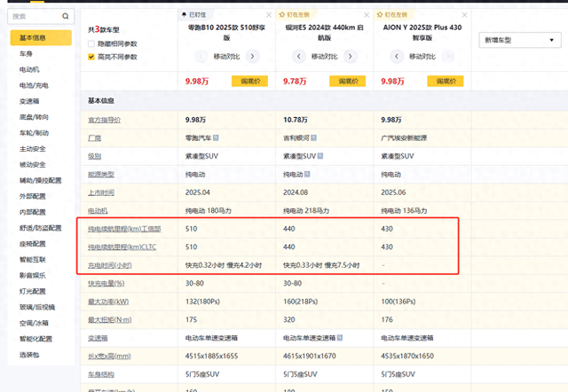Viewport: 568px width, 392px height.
Task: Select 电动机 in the sidebar
Action: (29, 69)
